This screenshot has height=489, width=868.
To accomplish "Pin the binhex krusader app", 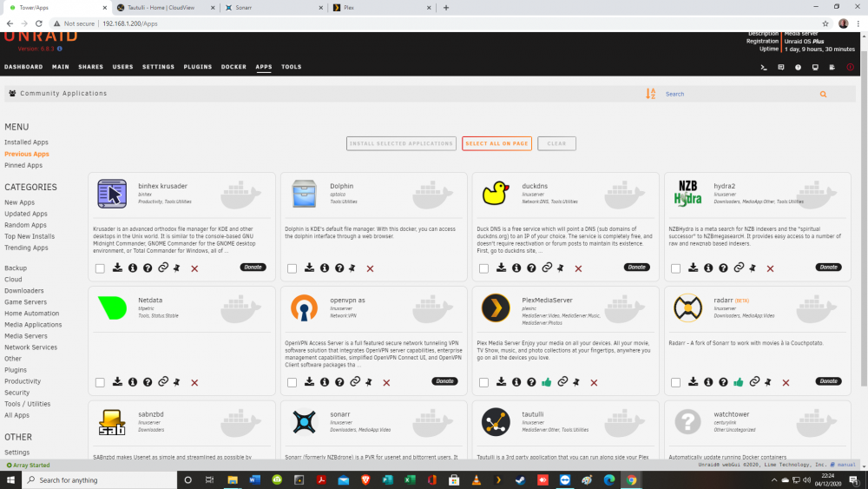I will pyautogui.click(x=177, y=268).
